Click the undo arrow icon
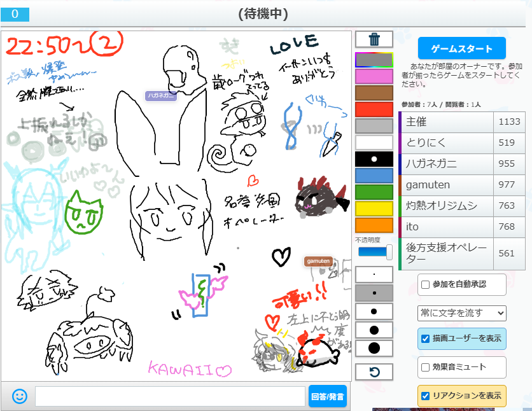Viewport: 532px width, 411px height. point(374,371)
